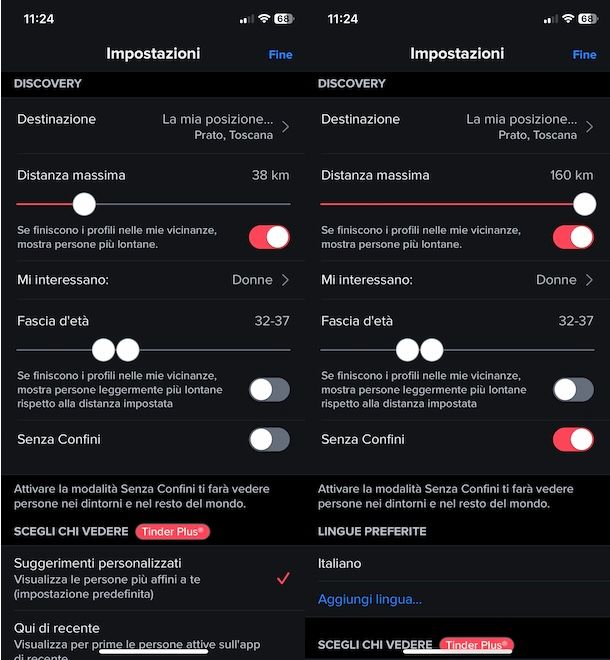This screenshot has width=610, height=660.
Task: Disable Senza Confini toggle in right screen
Action: point(573,440)
